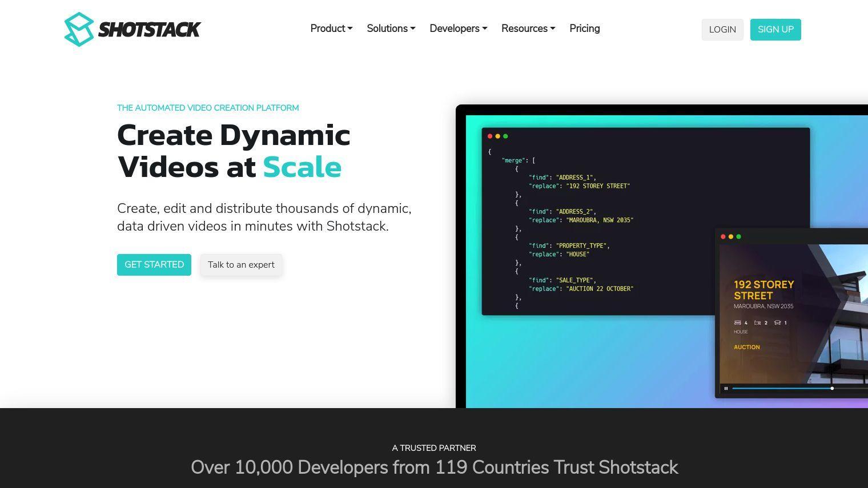The width and height of the screenshot is (868, 488).
Task: Click the 'Over 10,000 Developers' heading
Action: (x=434, y=467)
